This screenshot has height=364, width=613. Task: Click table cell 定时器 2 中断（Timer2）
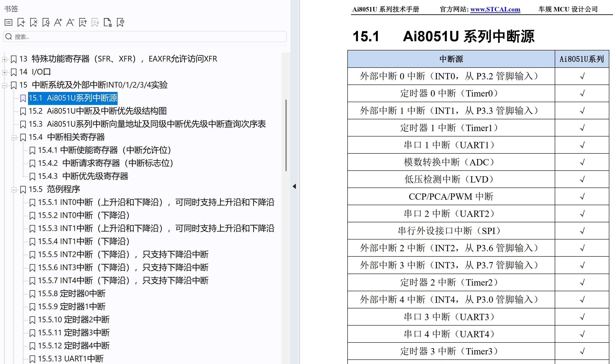[451, 282]
